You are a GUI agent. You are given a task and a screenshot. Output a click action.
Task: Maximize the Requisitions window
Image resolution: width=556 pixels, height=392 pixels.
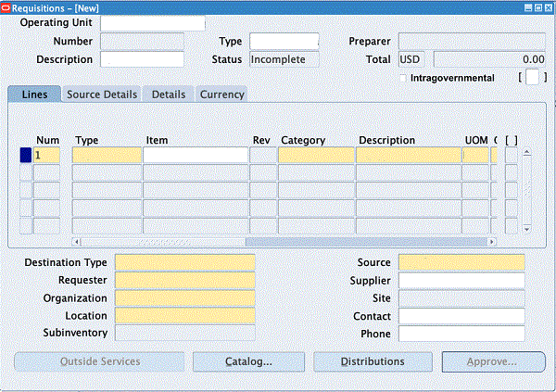537,7
